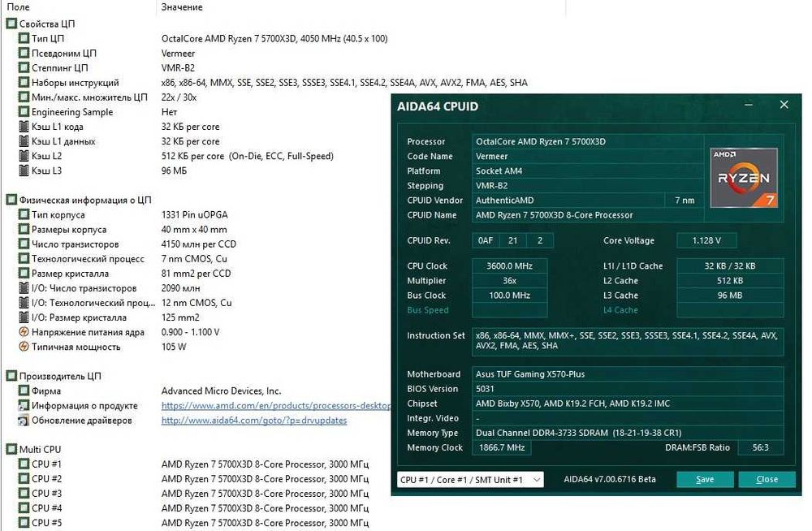Click the icon beside Размер кристалла
This screenshot has width=812, height=531.
[24, 273]
